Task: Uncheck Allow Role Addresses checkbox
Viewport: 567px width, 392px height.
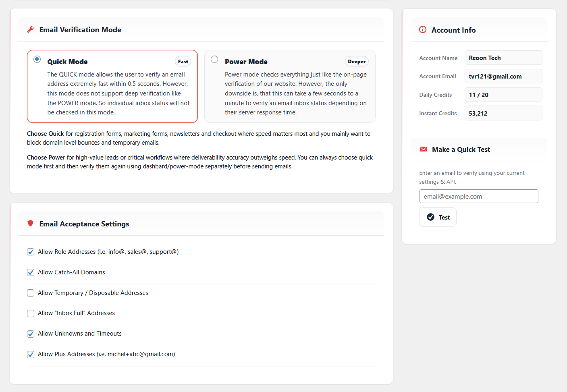Action: point(31,252)
